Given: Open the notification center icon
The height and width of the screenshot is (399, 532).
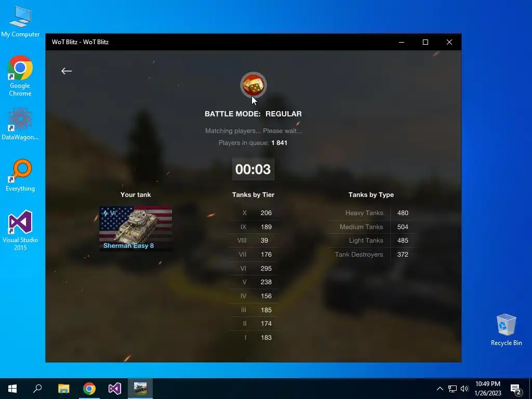Looking at the screenshot, I should click(516, 389).
